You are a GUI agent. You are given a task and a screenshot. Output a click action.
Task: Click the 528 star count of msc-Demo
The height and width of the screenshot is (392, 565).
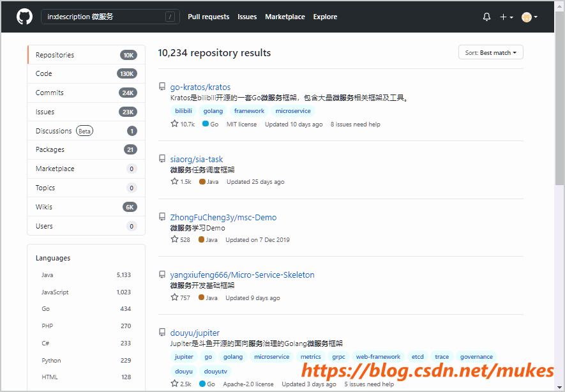181,239
